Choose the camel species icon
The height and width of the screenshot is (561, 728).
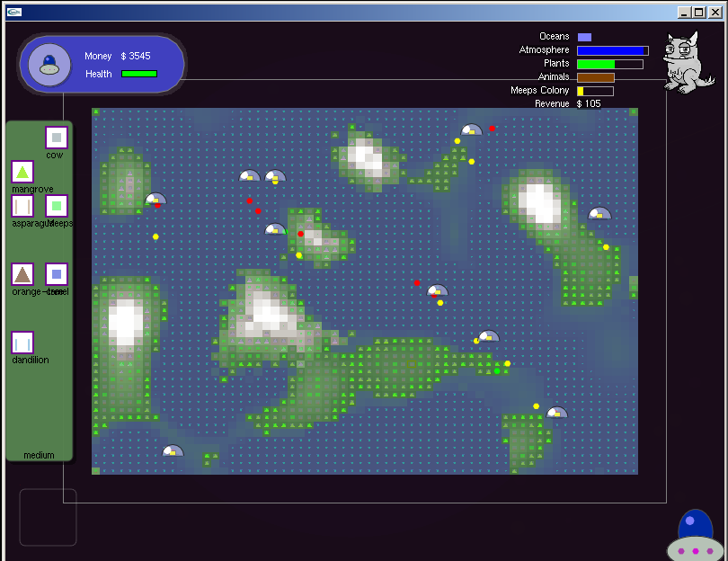[x=57, y=274]
